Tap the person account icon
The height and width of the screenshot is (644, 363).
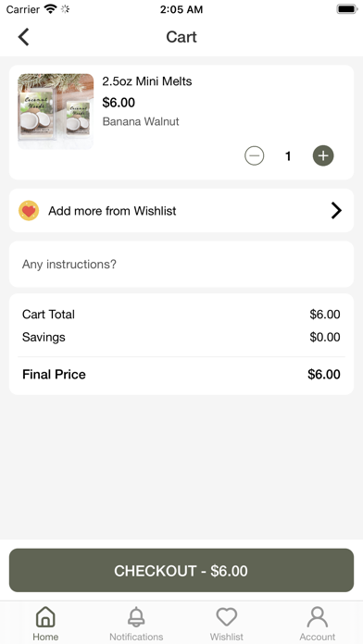[x=317, y=617]
